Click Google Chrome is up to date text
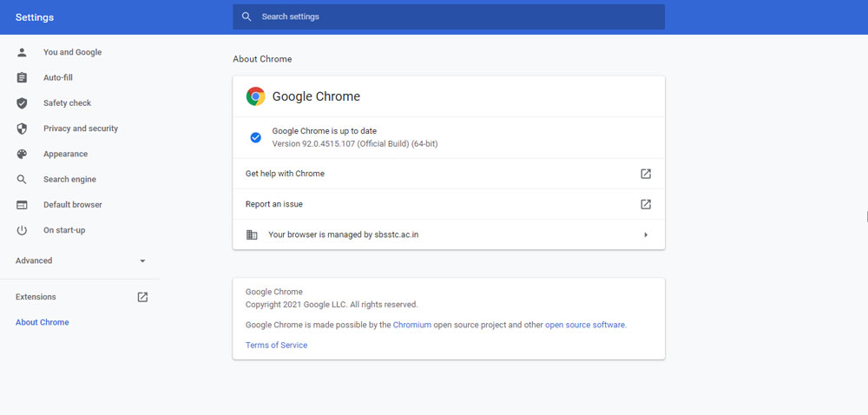The height and width of the screenshot is (415, 868). pos(325,131)
